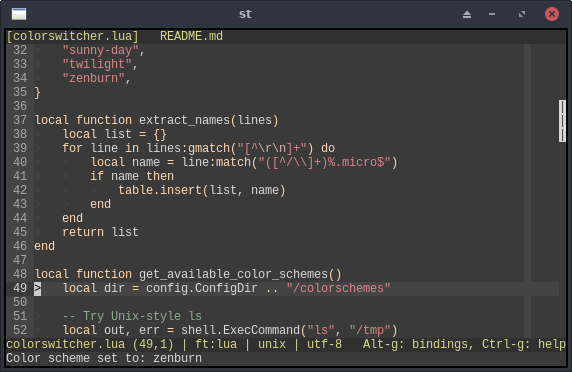This screenshot has width=572, height=372.
Task: Switch to the README.md tab
Action: click(191, 36)
